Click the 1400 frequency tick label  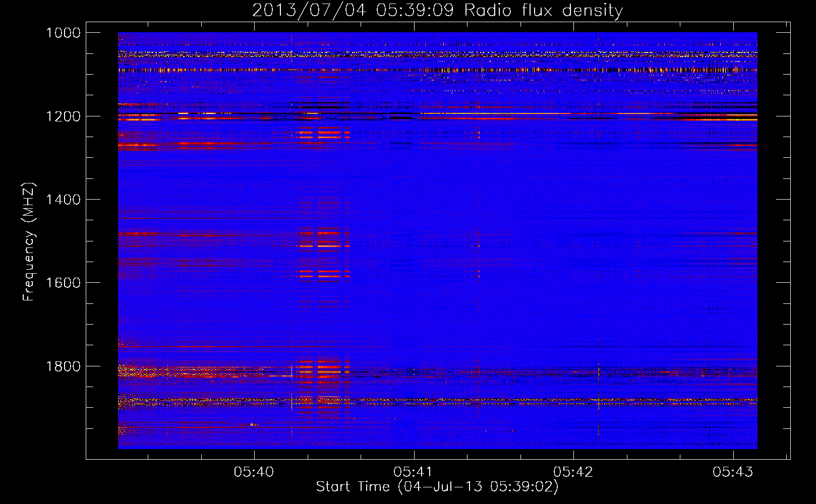(x=64, y=200)
